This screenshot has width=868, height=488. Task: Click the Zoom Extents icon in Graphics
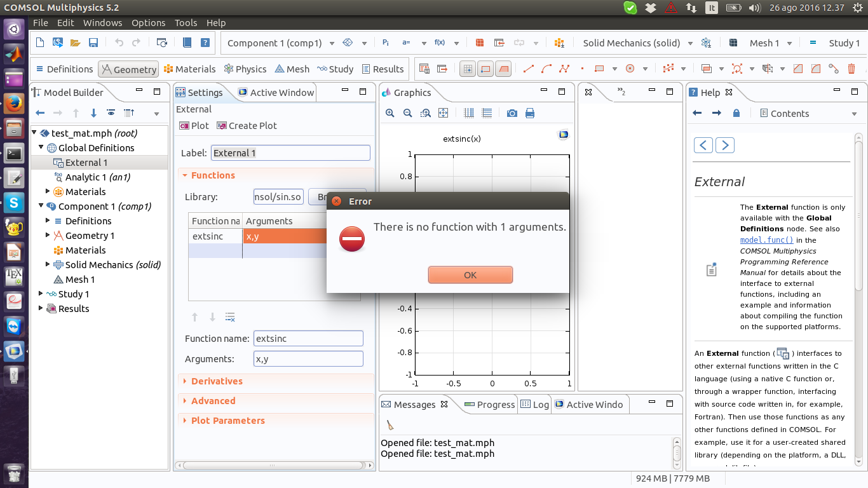[444, 113]
